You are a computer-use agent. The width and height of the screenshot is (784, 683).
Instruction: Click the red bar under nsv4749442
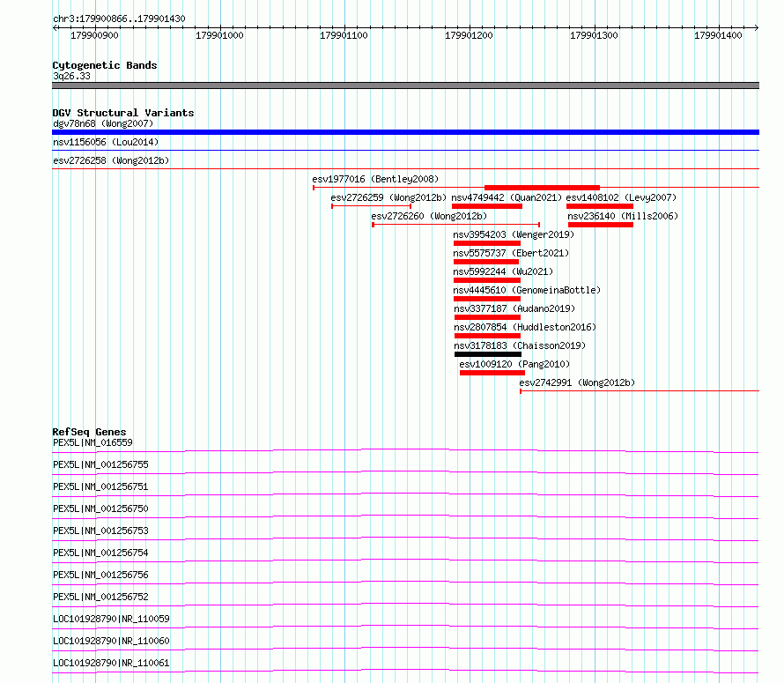[487, 206]
